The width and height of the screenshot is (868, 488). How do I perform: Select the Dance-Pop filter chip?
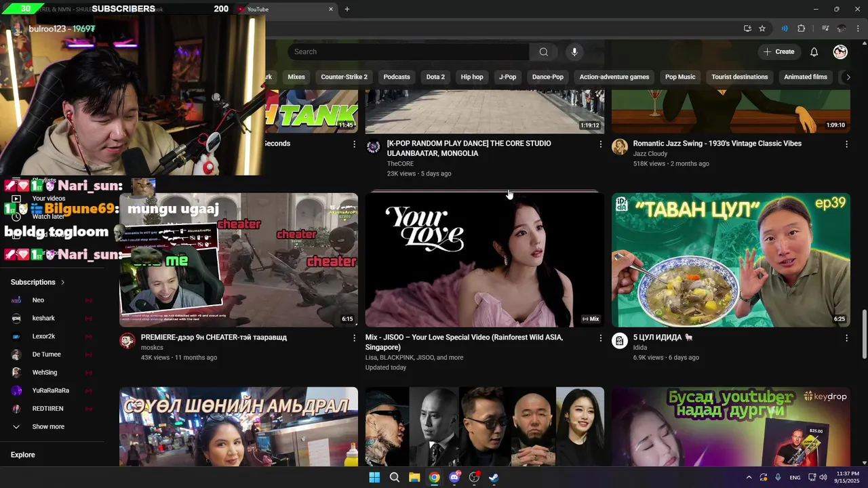pyautogui.click(x=548, y=77)
